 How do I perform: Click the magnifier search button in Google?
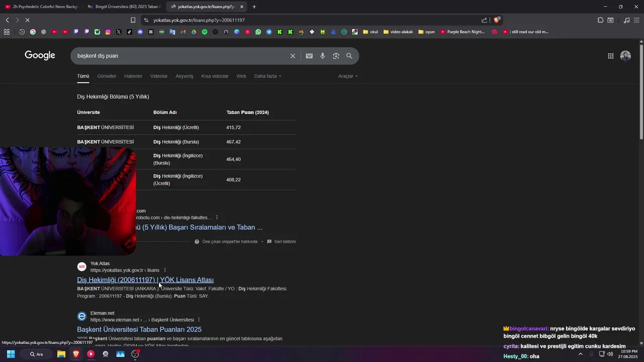click(349, 56)
